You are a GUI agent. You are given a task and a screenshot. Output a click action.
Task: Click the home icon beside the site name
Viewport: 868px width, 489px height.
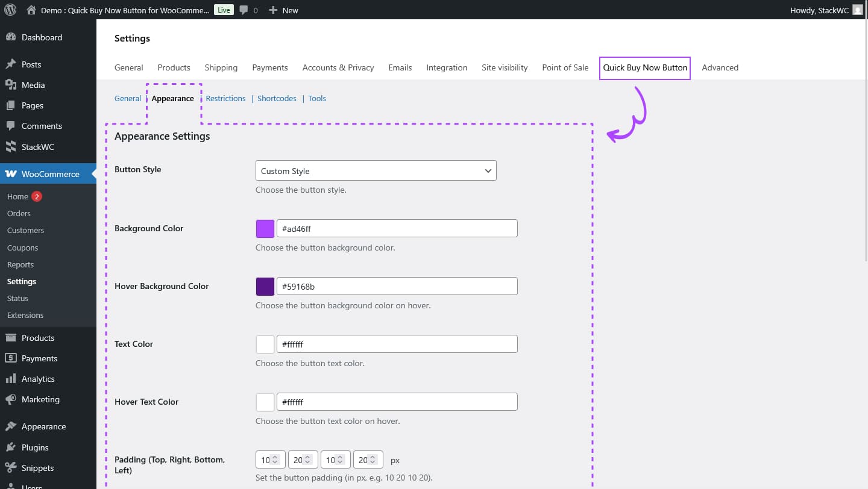pos(31,10)
